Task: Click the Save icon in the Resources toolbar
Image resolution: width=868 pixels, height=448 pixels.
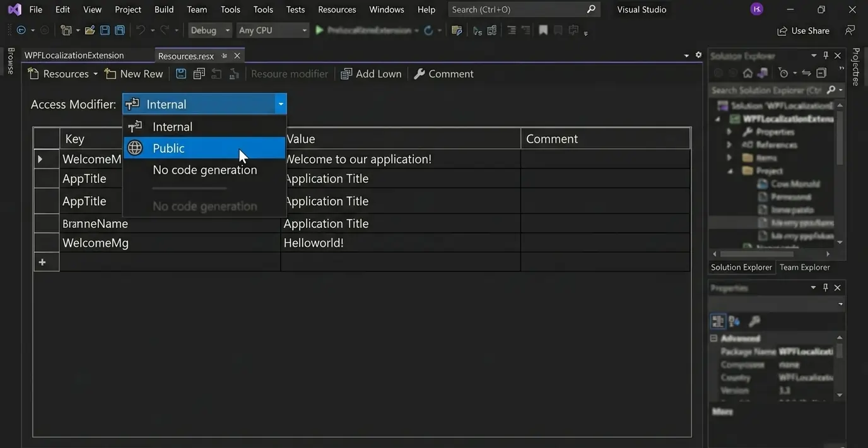Action: point(181,74)
